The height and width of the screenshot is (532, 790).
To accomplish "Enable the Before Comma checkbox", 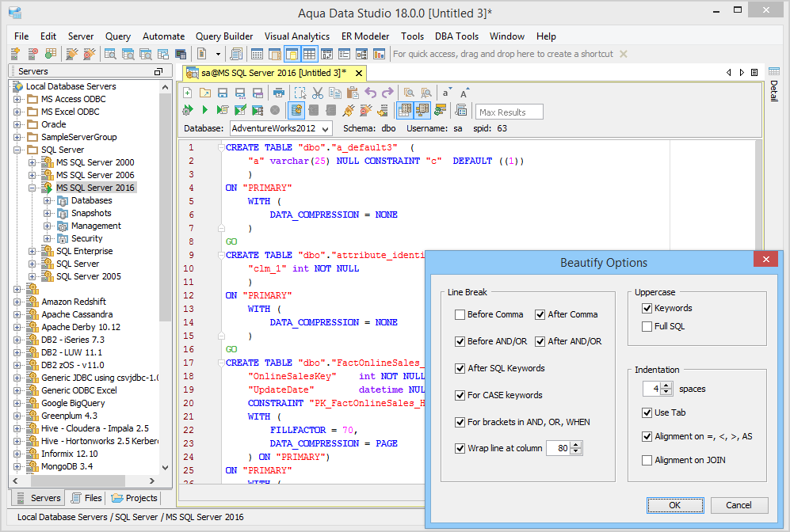I will pyautogui.click(x=460, y=314).
